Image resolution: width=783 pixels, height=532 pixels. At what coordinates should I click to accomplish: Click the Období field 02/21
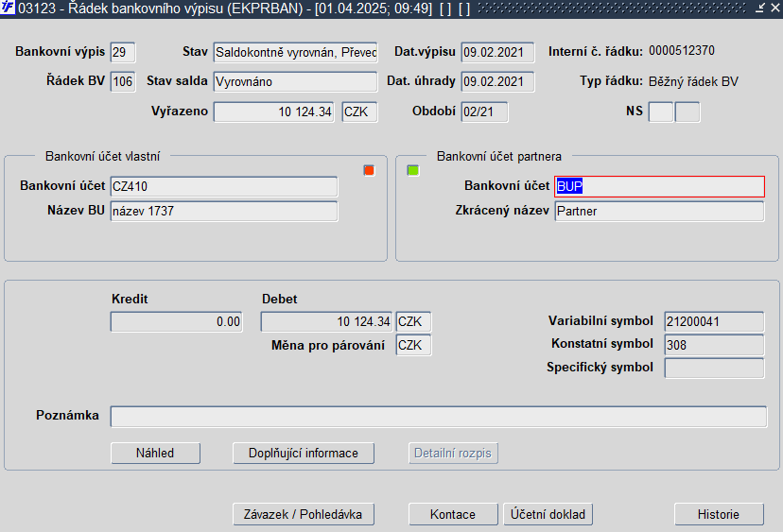(x=484, y=112)
